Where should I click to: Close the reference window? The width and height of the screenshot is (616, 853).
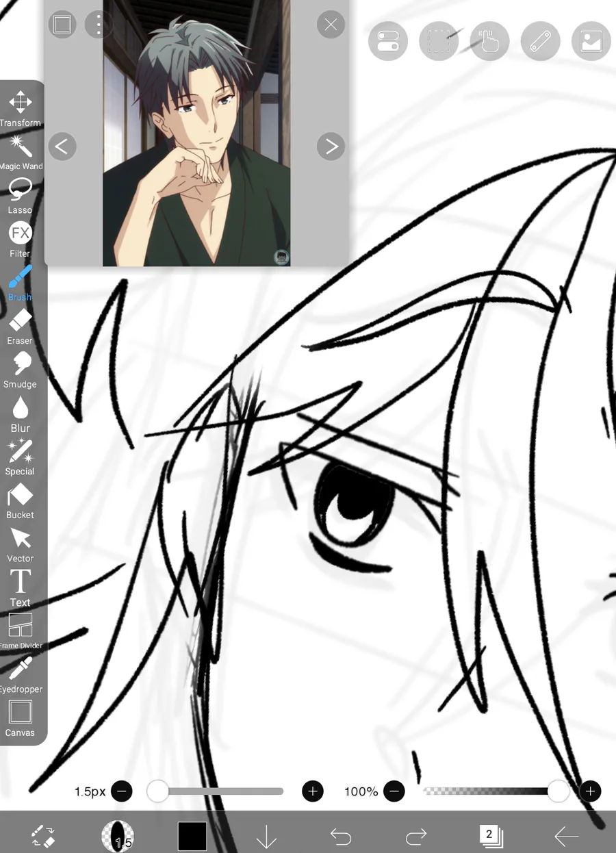coord(331,25)
